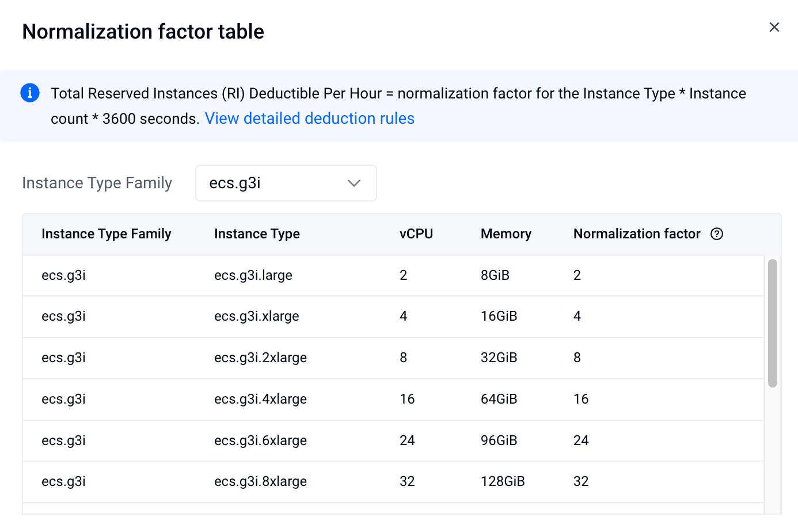
Task: Select the ecs.g3i.2xlarge cell
Action: 260,358
